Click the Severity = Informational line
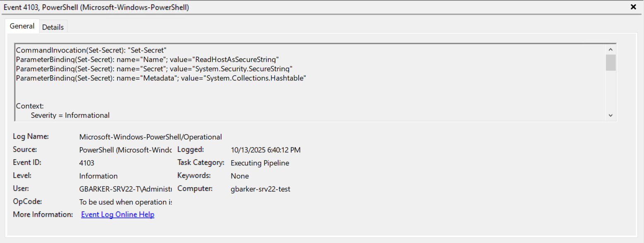Image resolution: width=644 pixels, height=243 pixels. [x=70, y=115]
